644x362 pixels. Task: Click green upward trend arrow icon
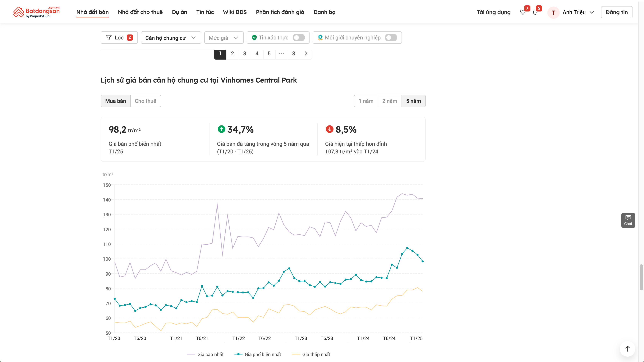click(x=221, y=129)
